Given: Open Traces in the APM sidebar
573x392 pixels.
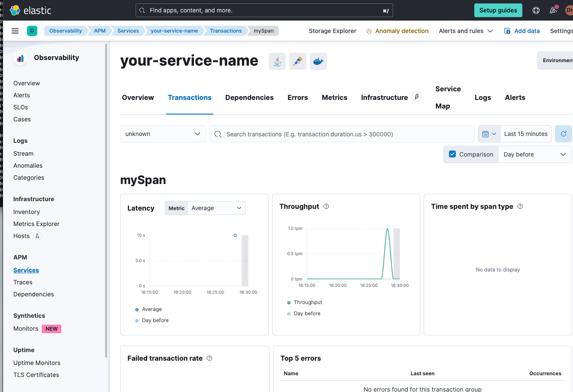Looking at the screenshot, I should coord(23,282).
